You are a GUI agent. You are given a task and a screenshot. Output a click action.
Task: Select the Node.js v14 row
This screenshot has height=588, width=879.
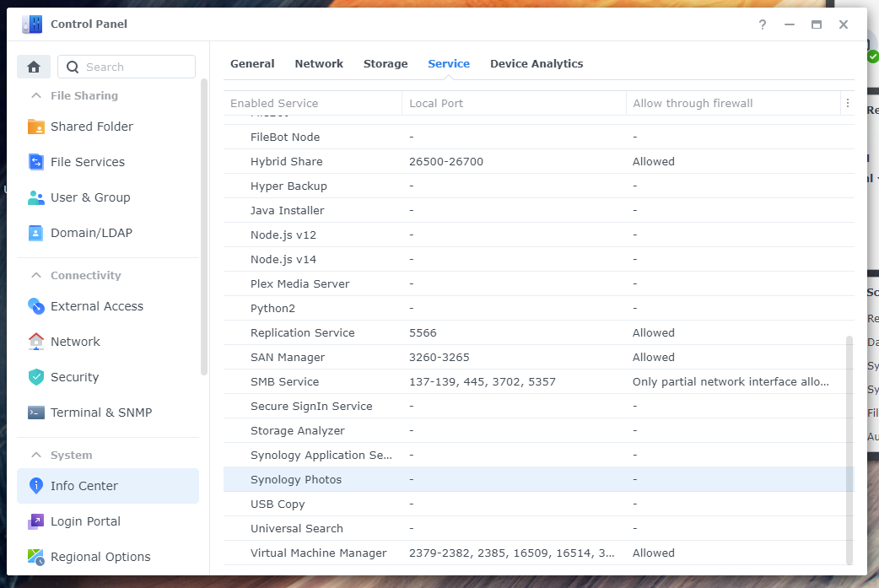tap(539, 260)
